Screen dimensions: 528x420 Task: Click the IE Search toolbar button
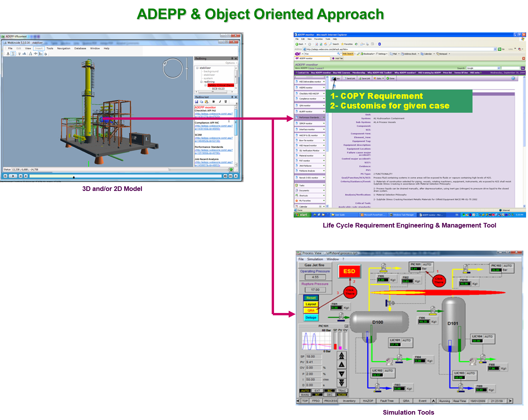click(x=334, y=44)
